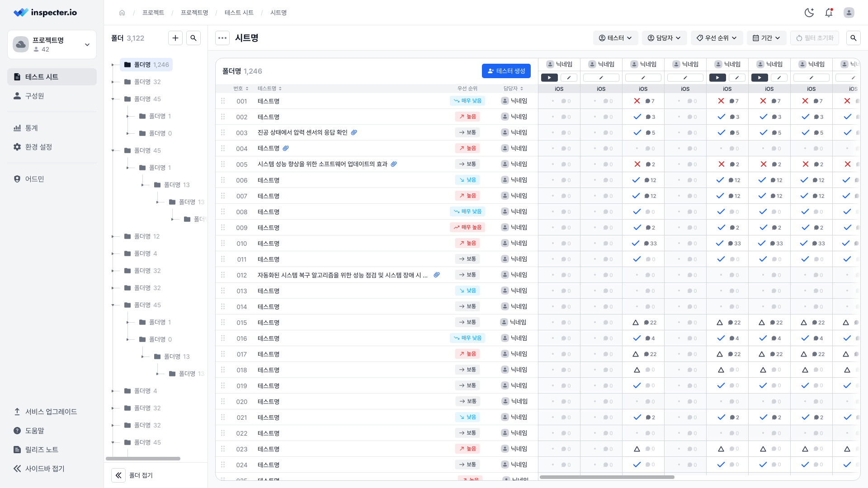Image resolution: width=868 pixels, height=488 pixels.
Task: Click attachment icon on row 012
Action: point(437,275)
